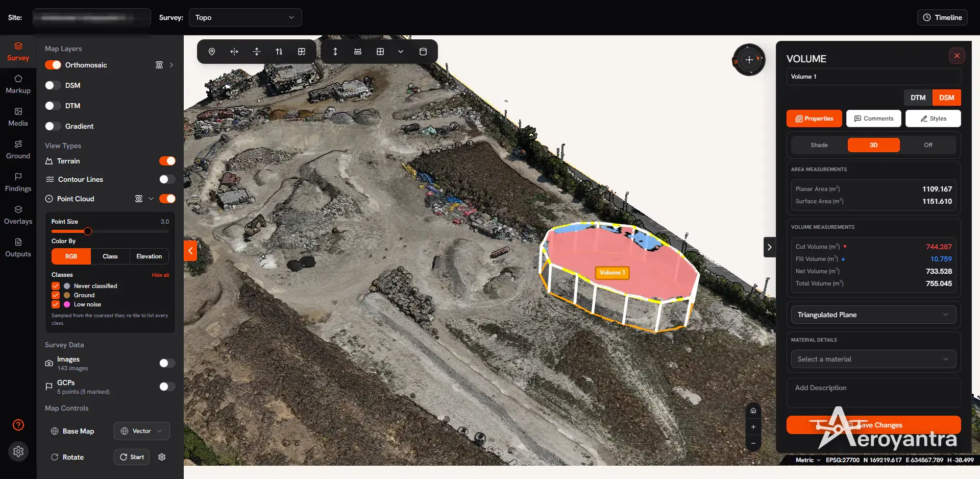This screenshot has width=980, height=479.
Task: Color point cloud by Elevation
Action: pyautogui.click(x=149, y=256)
